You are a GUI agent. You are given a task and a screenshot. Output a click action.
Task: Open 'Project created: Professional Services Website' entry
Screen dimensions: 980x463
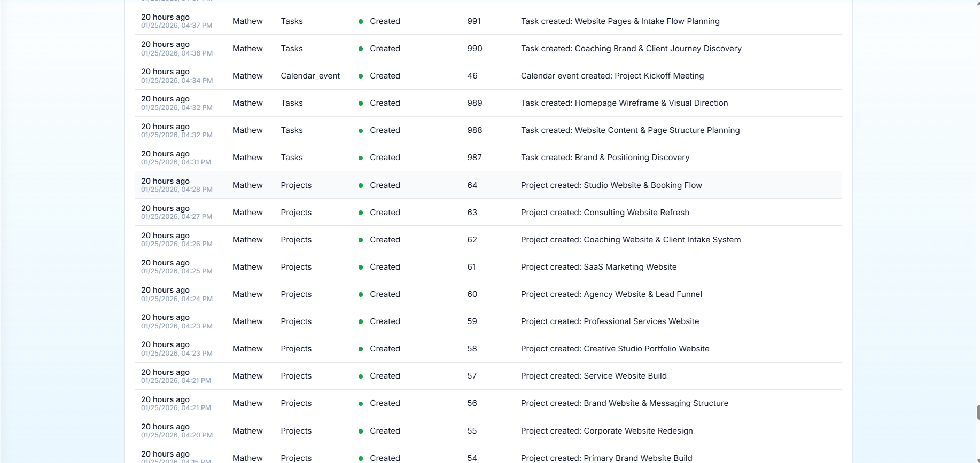[x=610, y=321]
